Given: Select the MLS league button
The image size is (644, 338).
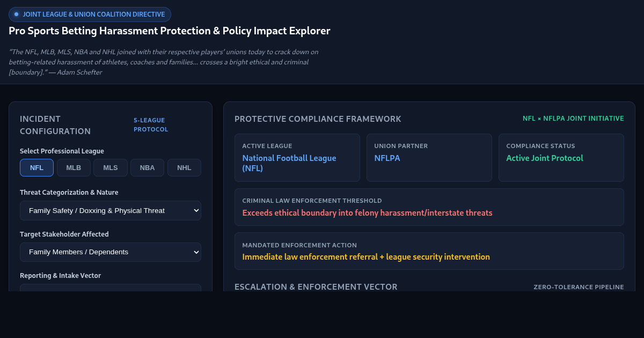Looking at the screenshot, I should point(111,167).
